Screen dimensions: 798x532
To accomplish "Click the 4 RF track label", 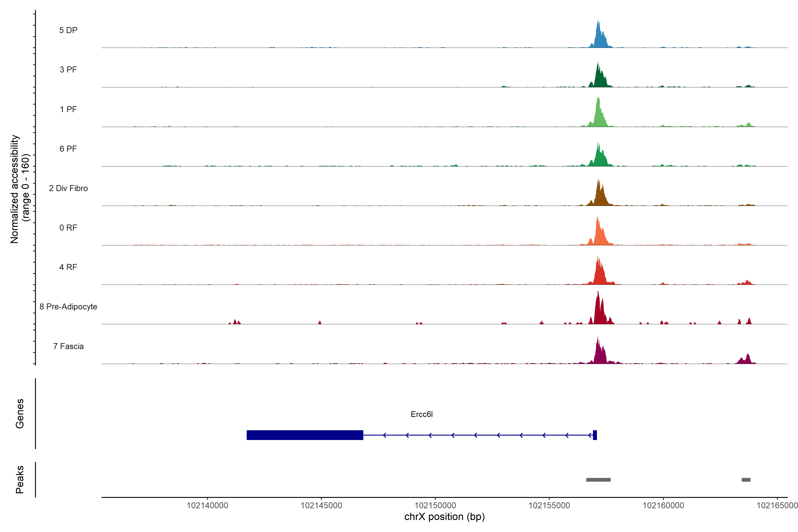I will (x=68, y=267).
